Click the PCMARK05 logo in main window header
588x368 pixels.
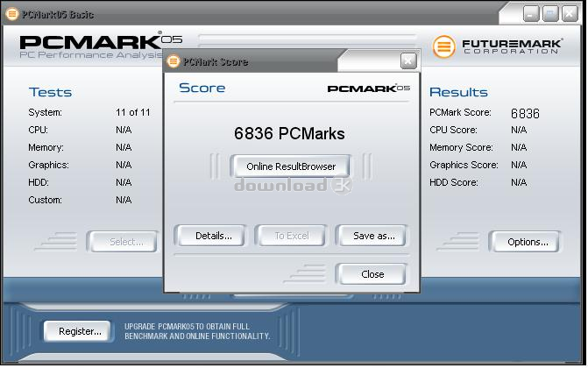101,42
